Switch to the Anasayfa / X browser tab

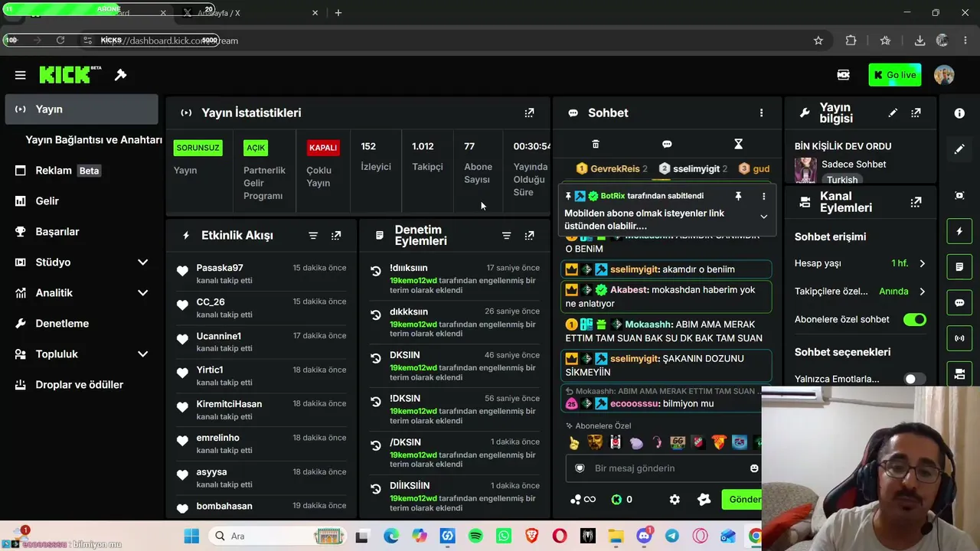coord(250,13)
